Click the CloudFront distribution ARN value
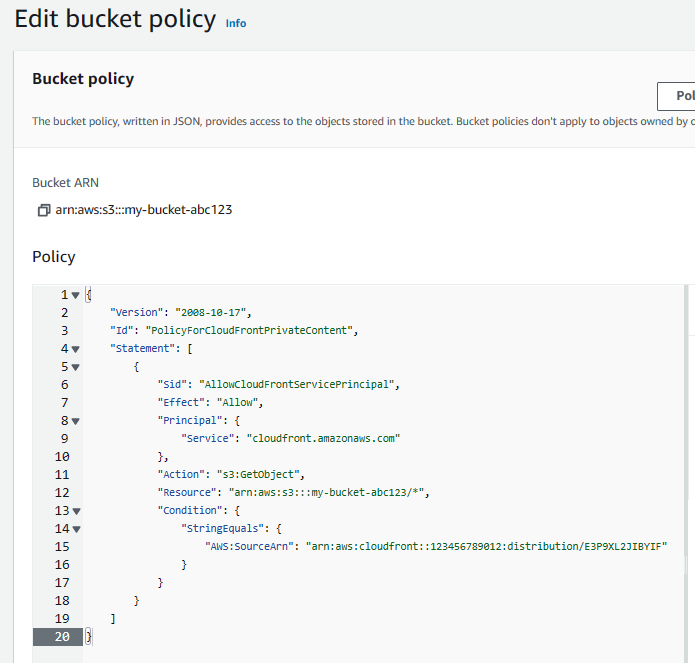The image size is (695, 663). (x=486, y=546)
